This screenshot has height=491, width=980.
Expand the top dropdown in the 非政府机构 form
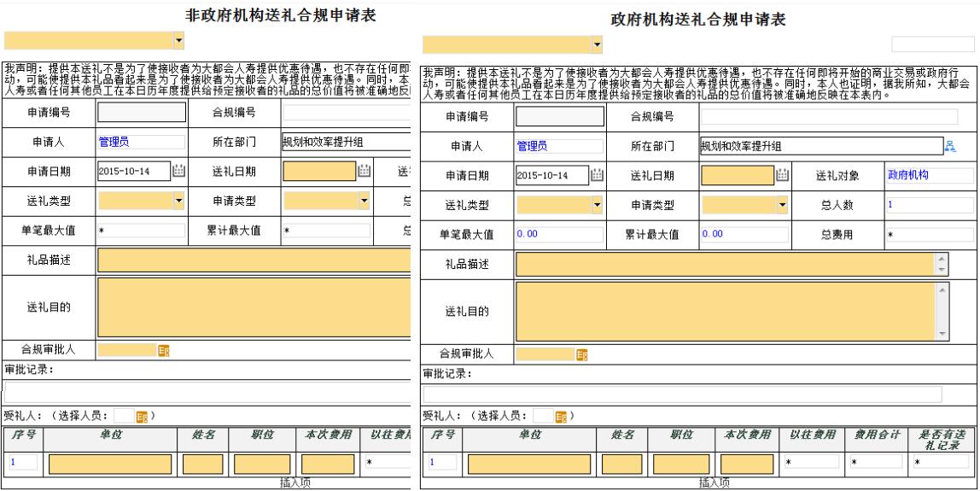tap(178, 41)
